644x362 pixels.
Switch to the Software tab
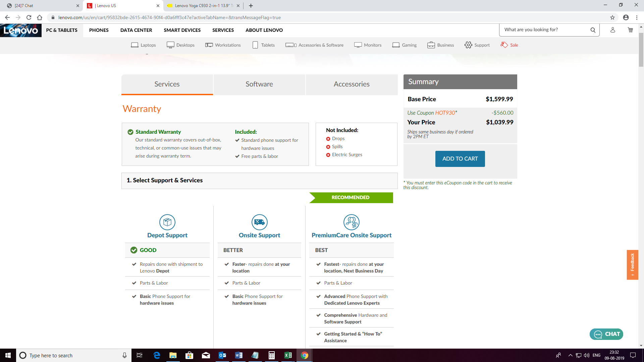coord(259,84)
